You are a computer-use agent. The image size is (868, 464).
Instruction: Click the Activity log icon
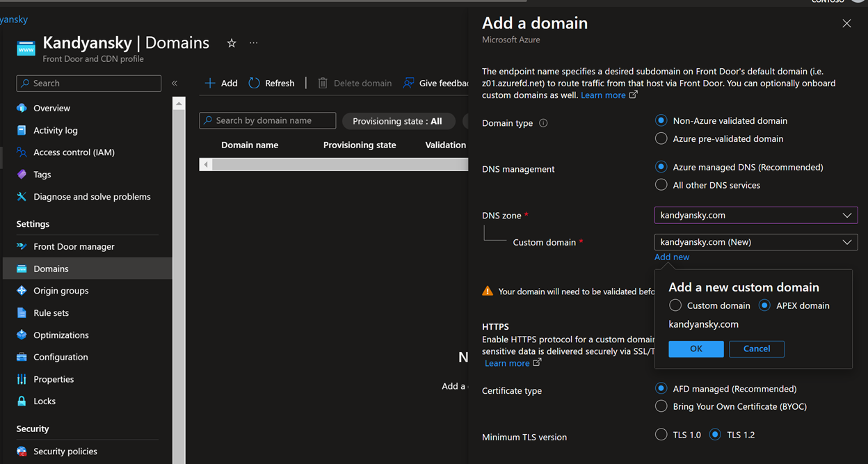(x=22, y=130)
